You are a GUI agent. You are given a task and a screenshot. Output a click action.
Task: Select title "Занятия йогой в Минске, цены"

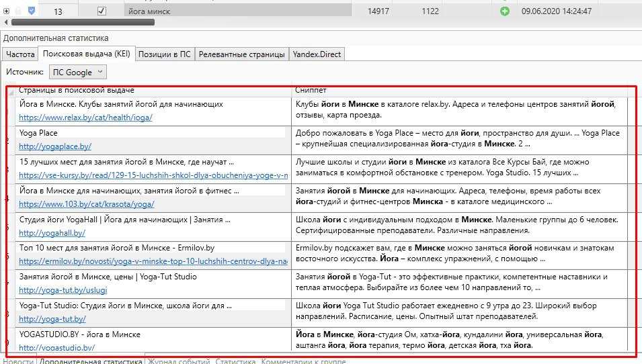108,277
